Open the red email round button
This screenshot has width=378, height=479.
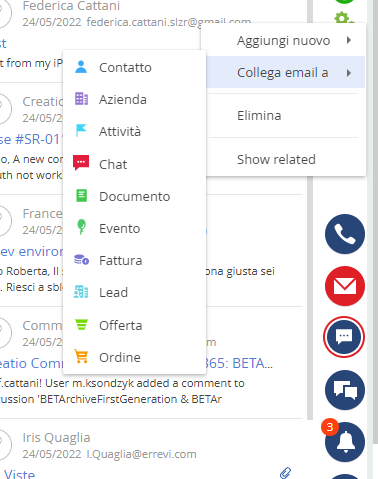coord(345,286)
